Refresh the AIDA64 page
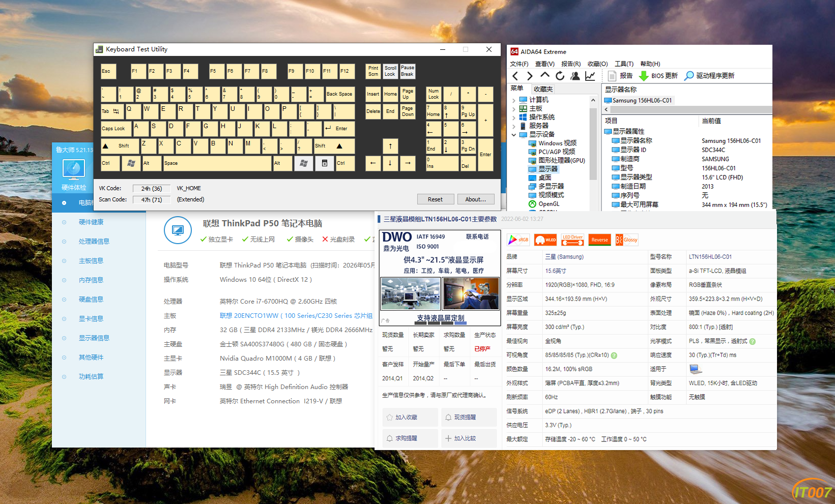The width and height of the screenshot is (835, 504). 560,76
